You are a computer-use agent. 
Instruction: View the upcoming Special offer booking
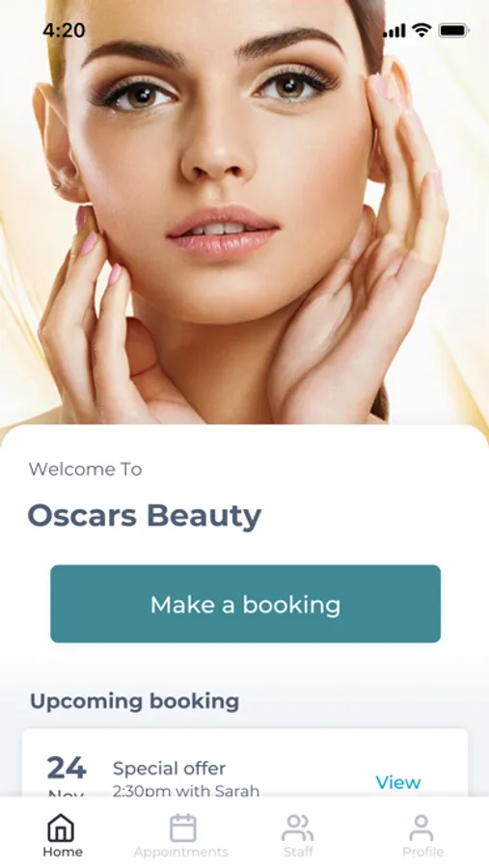[x=398, y=782]
